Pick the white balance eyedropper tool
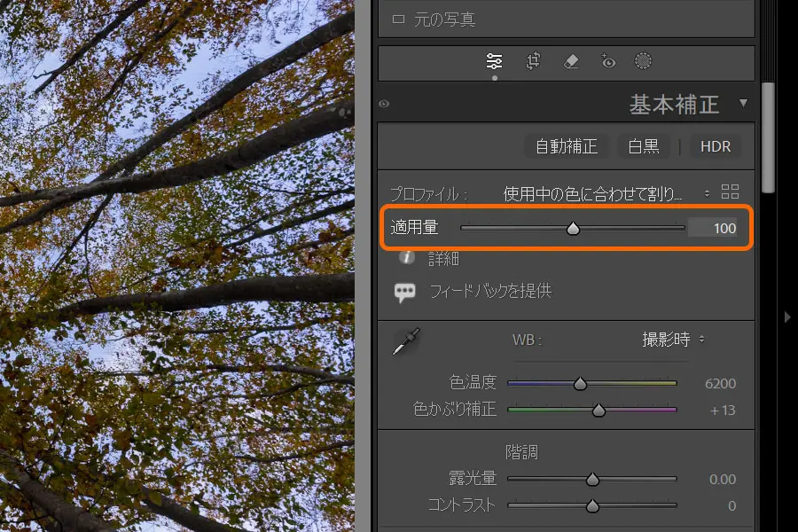This screenshot has height=532, width=798. click(x=406, y=341)
